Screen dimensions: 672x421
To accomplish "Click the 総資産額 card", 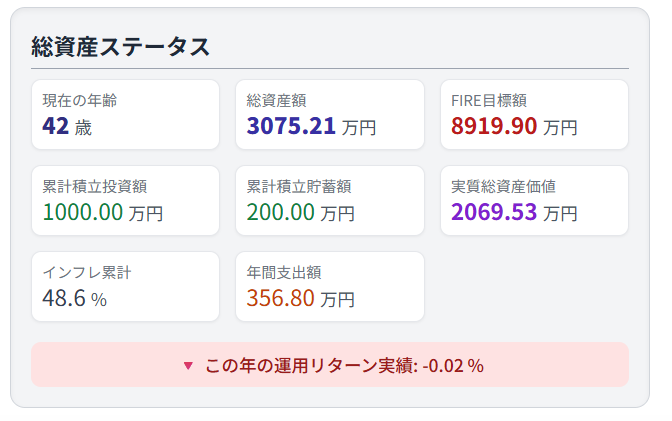I will 330,114.
